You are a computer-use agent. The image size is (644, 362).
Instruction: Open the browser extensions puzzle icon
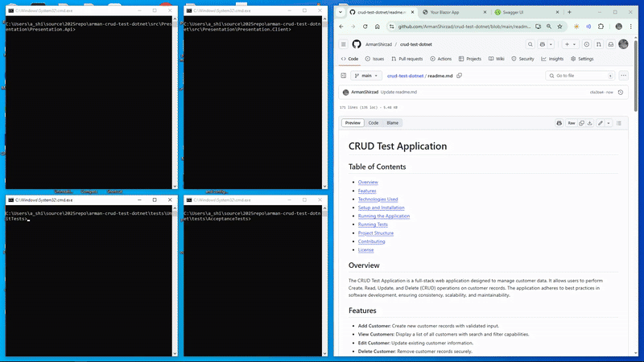click(601, 27)
